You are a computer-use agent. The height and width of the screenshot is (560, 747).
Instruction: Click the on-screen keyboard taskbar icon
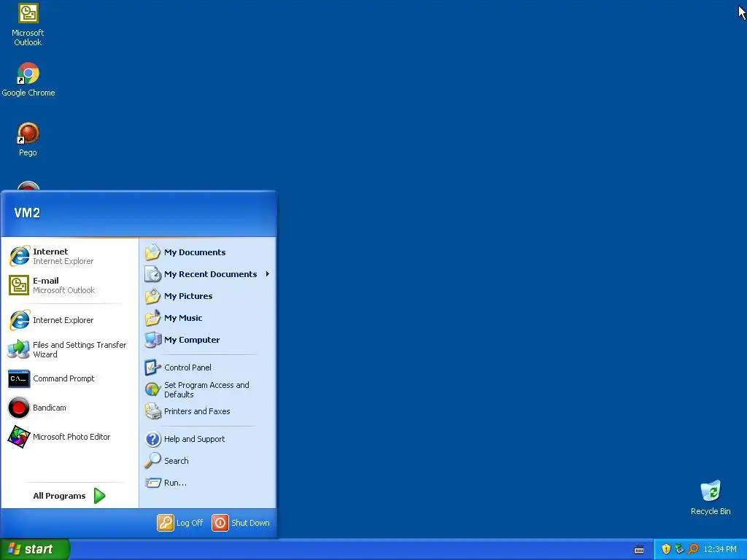point(639,550)
